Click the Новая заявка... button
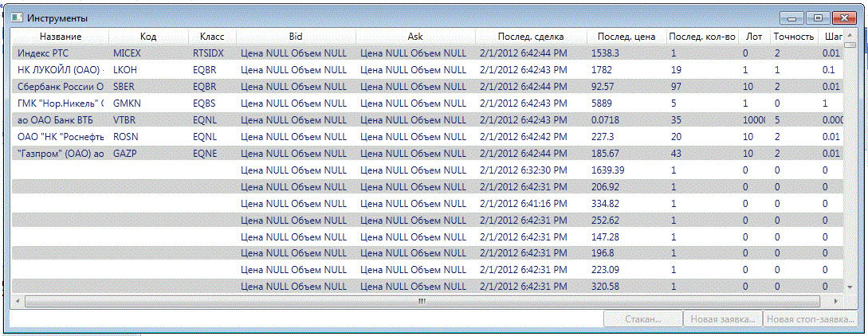This screenshot has width=868, height=336. click(x=722, y=319)
